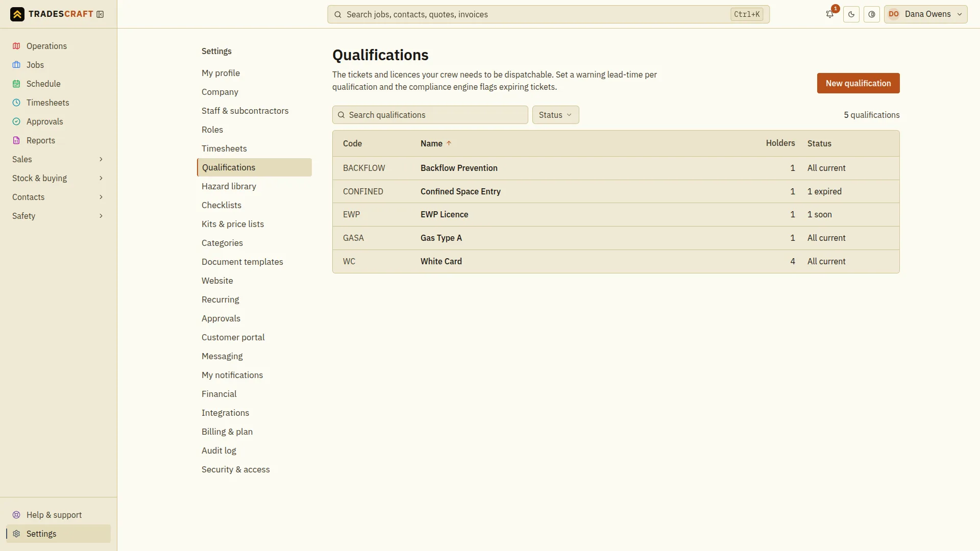Click the Approvals check icon
The width and height of the screenshot is (980, 551).
pos(16,121)
